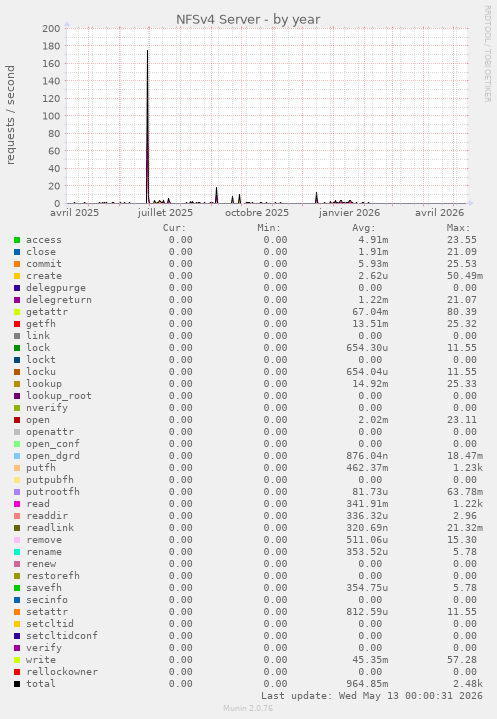Click the "octobre 2025" axis label
Screen dimensions: 497x719
point(257,213)
